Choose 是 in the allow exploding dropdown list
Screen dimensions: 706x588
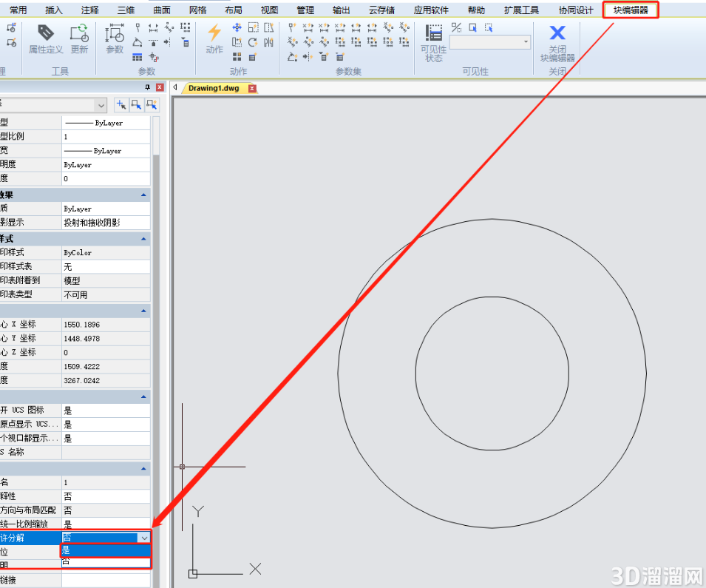tap(106, 550)
